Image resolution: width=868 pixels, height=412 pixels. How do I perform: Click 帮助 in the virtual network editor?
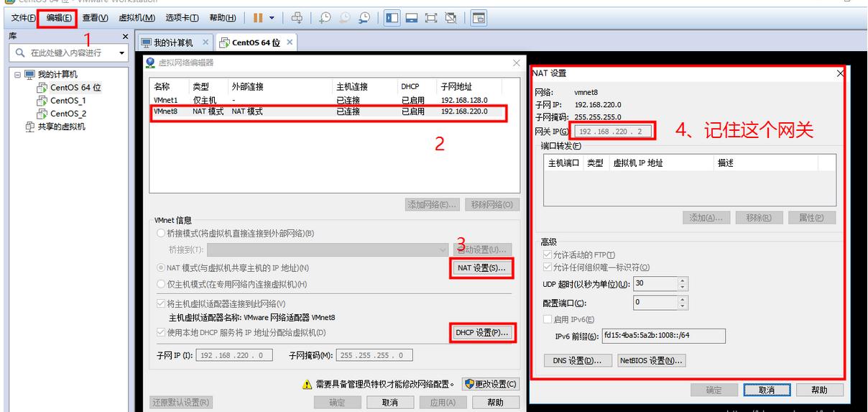495,403
